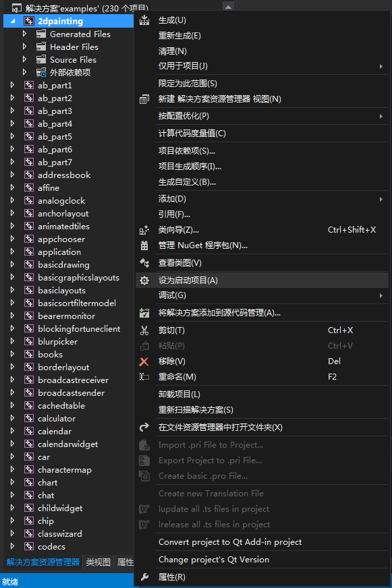Click the scroll up arrow above the tree
The width and height of the screenshot is (392, 588).
[228, 6]
